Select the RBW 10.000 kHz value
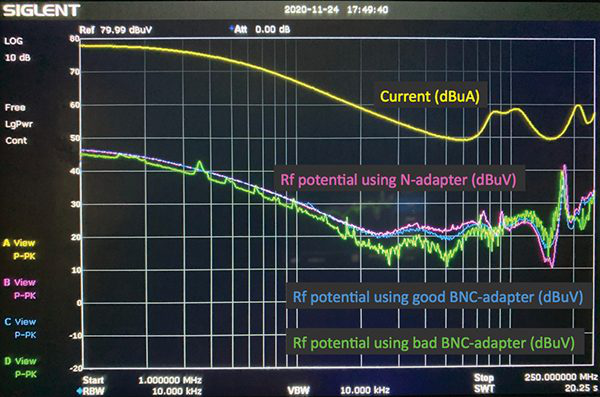600x397 pixels. coord(177,391)
